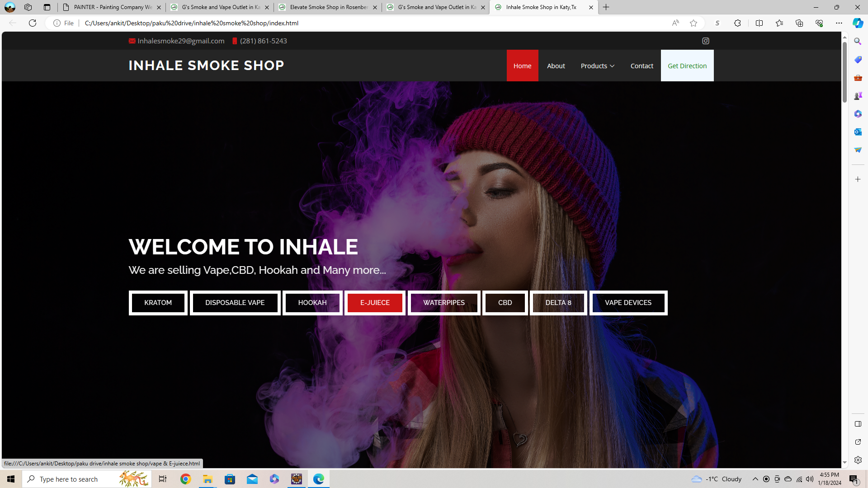Open the browser extensions puzzle icon
The image size is (868, 488).
click(x=737, y=23)
